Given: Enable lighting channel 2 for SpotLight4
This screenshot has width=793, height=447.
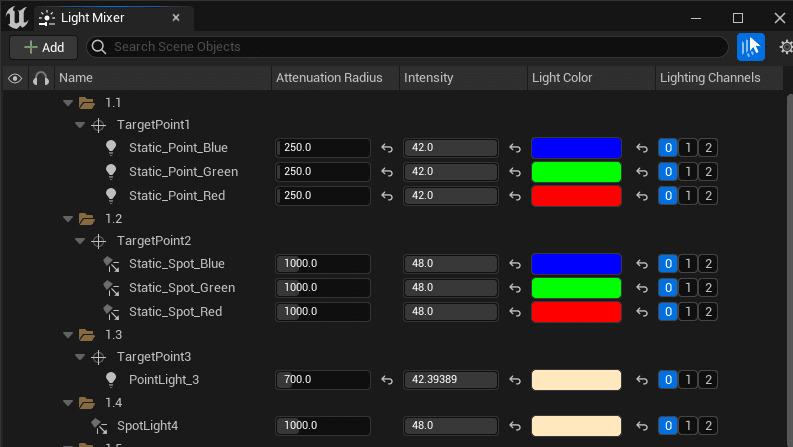Looking at the screenshot, I should coord(708,425).
